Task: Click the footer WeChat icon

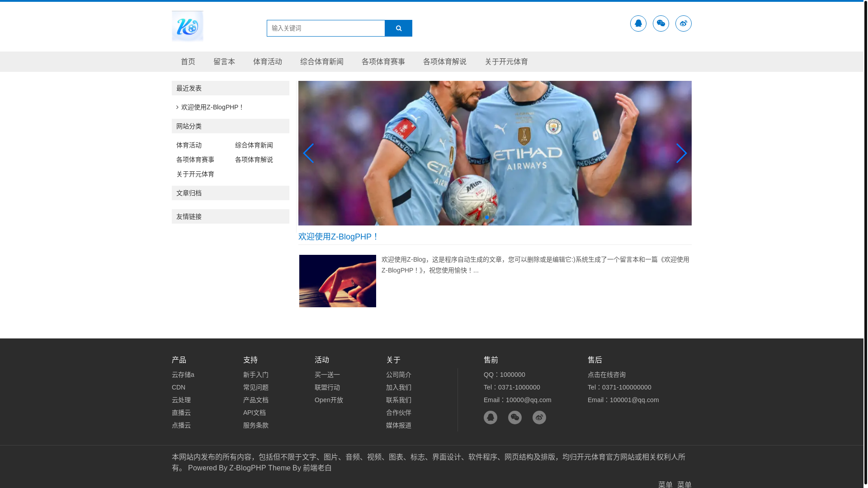Action: coord(515,418)
